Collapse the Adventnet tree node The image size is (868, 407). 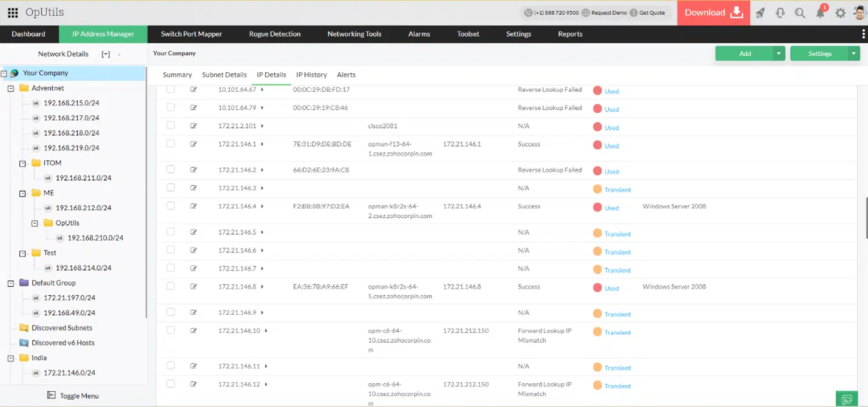(10, 88)
